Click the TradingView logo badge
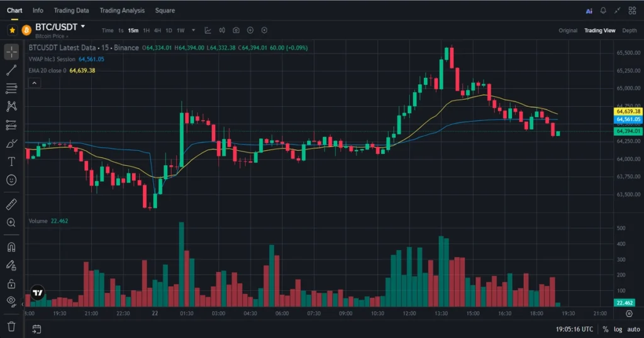 [x=38, y=293]
